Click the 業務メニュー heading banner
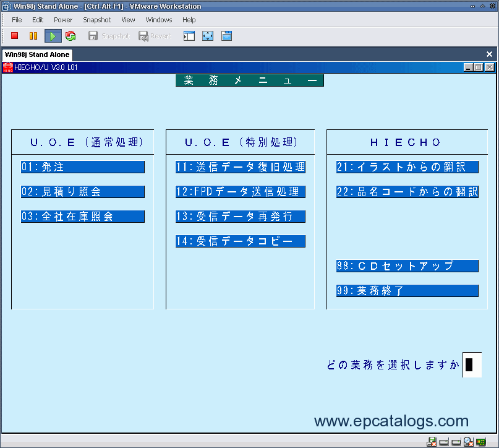 click(250, 80)
